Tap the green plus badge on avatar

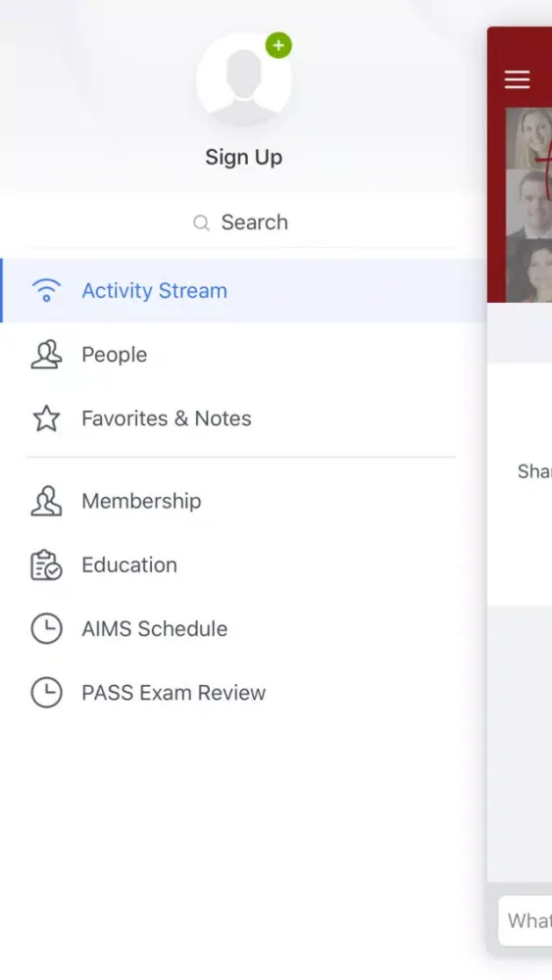278,46
